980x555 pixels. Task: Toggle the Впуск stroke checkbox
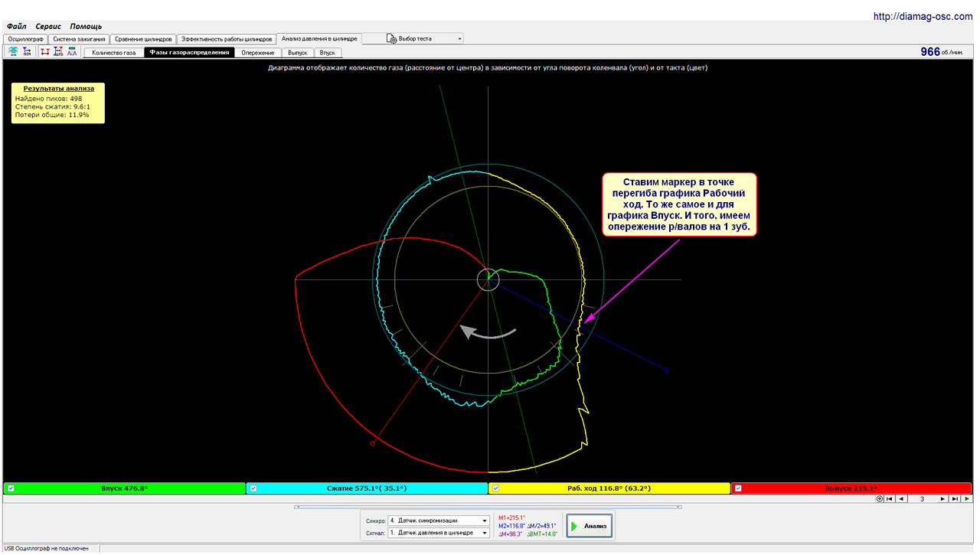coord(11,488)
